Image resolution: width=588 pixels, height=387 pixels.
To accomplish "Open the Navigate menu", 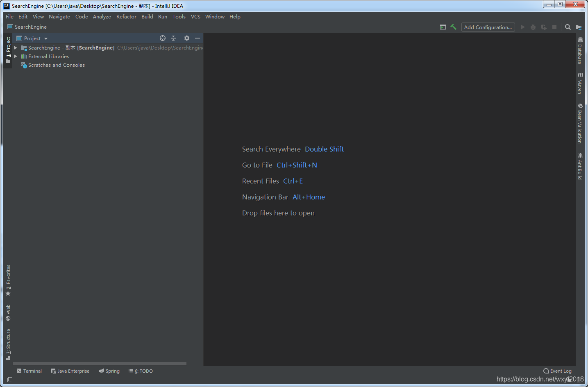I will (59, 17).
